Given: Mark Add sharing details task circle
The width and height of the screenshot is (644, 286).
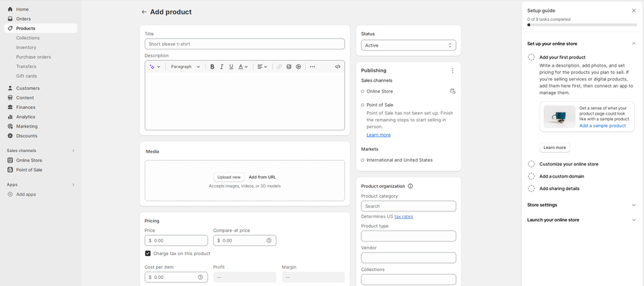Looking at the screenshot, I should click(x=532, y=189).
